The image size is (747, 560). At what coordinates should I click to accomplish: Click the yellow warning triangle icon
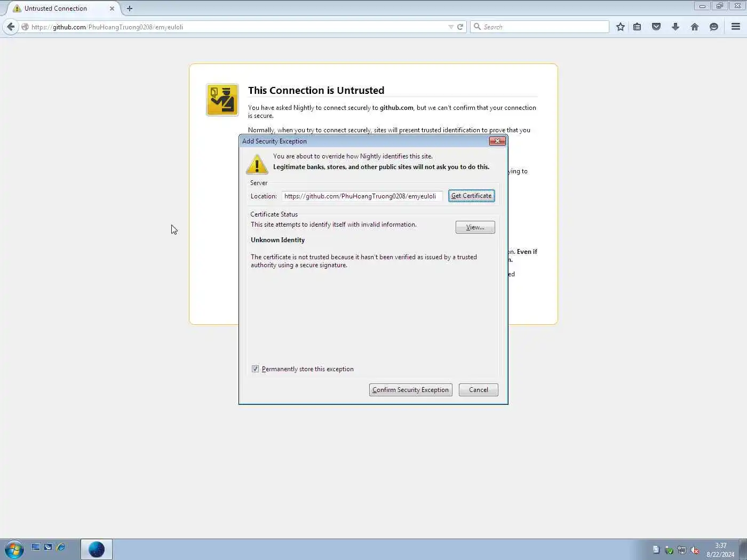point(257,164)
